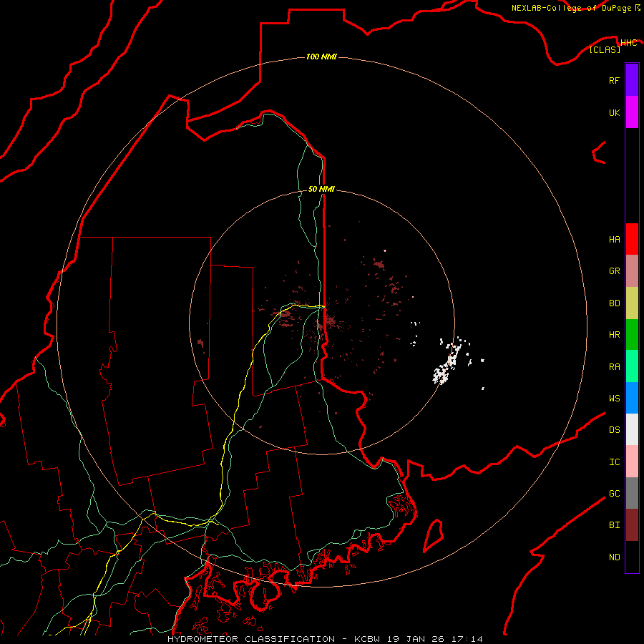Click the HHC product code label

click(x=628, y=43)
